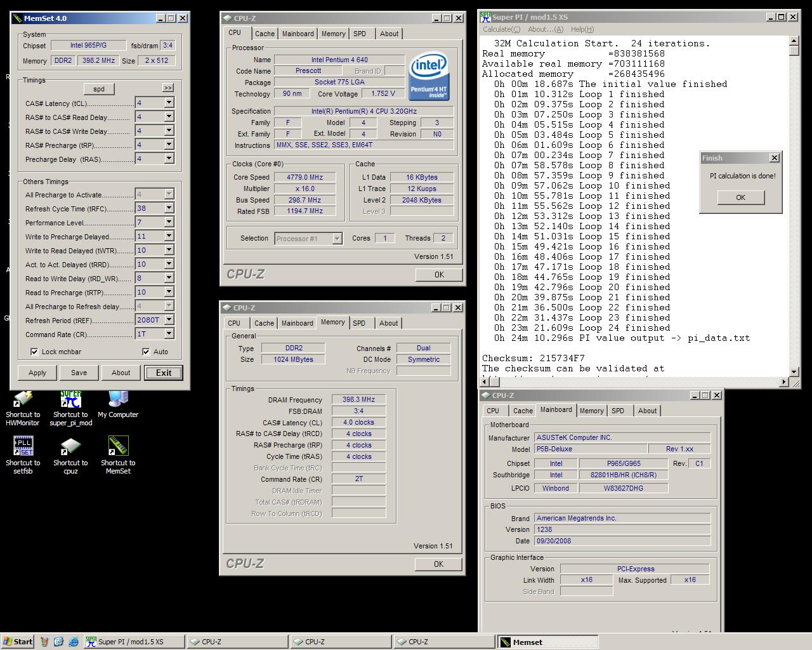The height and width of the screenshot is (650, 812).
Task: Click Exit in MemSet
Action: [x=164, y=373]
